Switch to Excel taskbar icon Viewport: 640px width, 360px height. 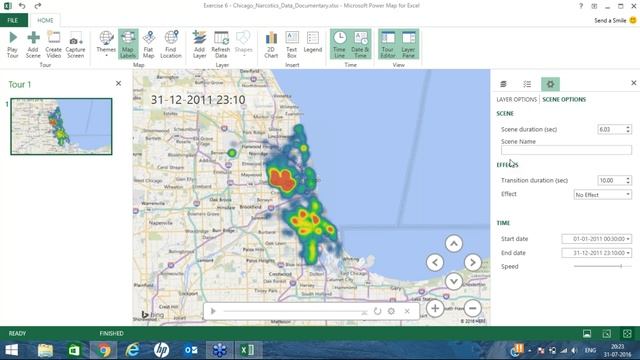(x=248, y=350)
